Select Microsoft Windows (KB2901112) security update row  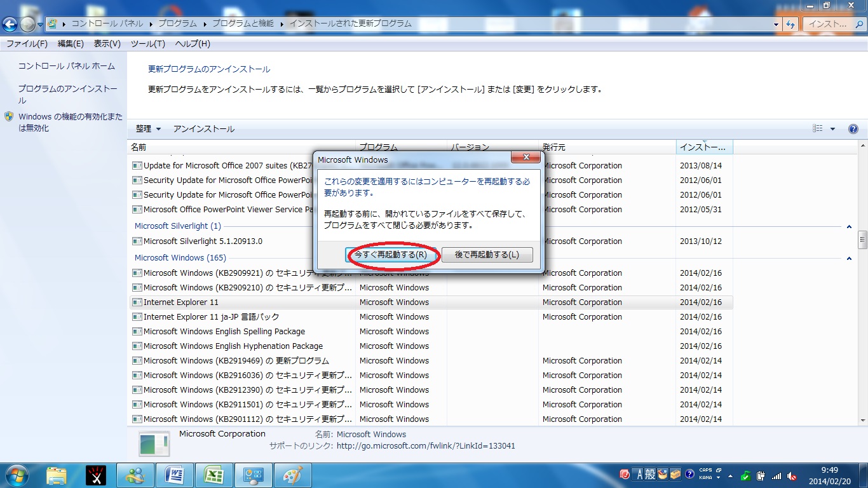[431, 419]
